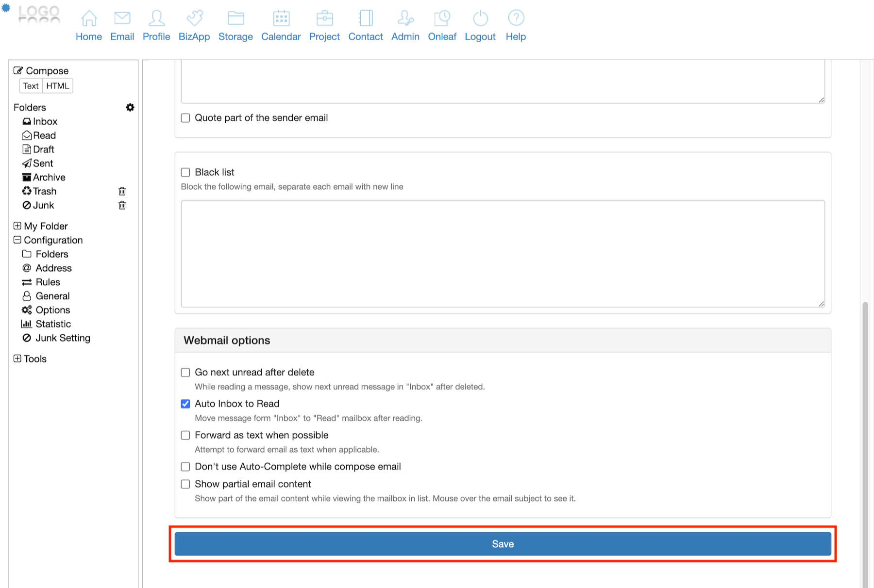This screenshot has width=874, height=588.
Task: Collapse the Configuration tree node
Action: 17,240
